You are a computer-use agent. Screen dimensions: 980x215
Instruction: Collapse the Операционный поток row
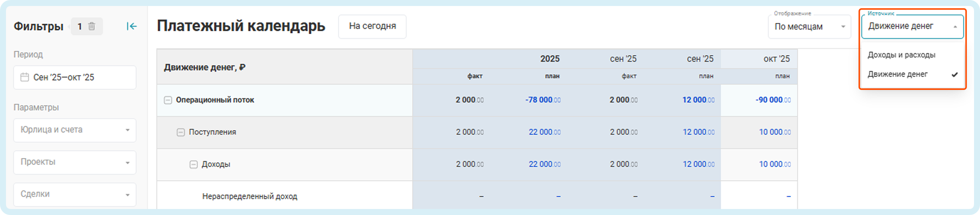[168, 100]
